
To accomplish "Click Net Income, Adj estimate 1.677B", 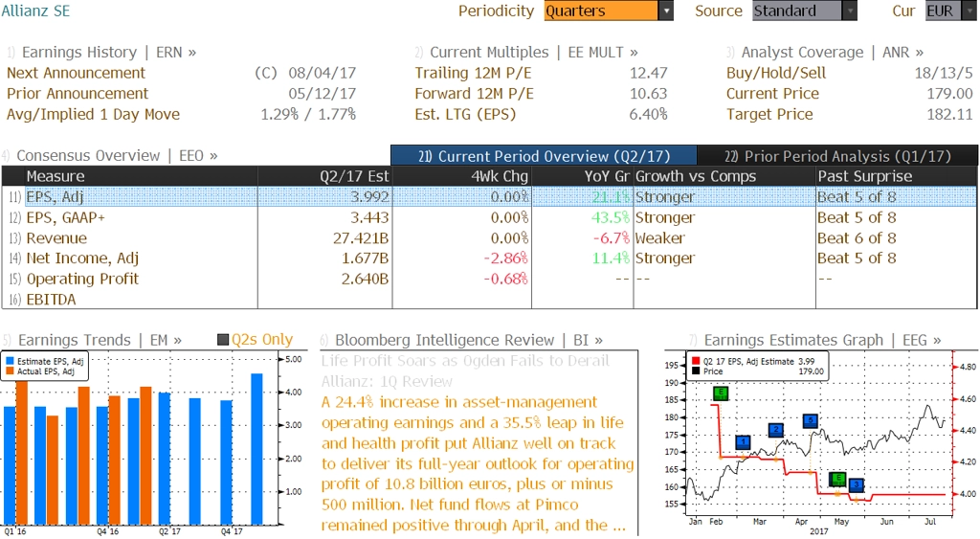I will tap(365, 258).
